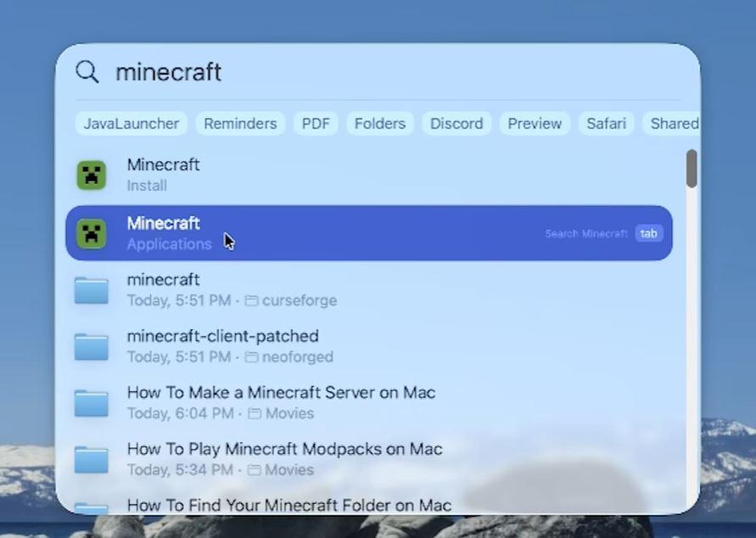Open the minecraft-client-patched folder result
The image size is (756, 538).
pyautogui.click(x=369, y=346)
